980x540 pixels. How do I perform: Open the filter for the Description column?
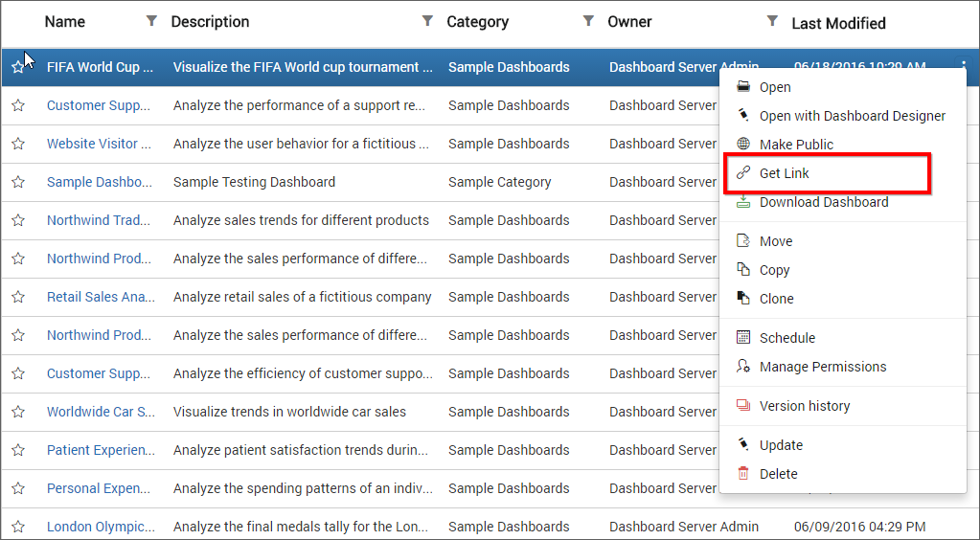coord(427,21)
